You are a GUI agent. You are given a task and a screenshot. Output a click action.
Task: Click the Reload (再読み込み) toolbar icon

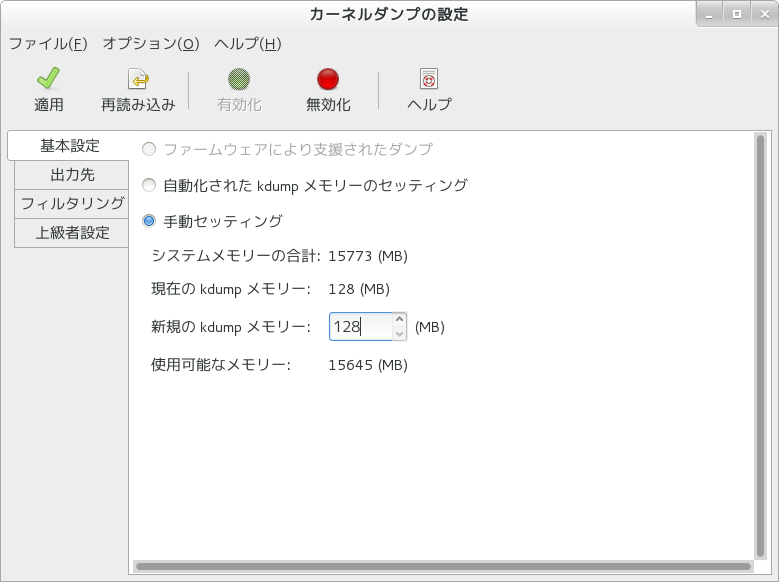click(138, 80)
